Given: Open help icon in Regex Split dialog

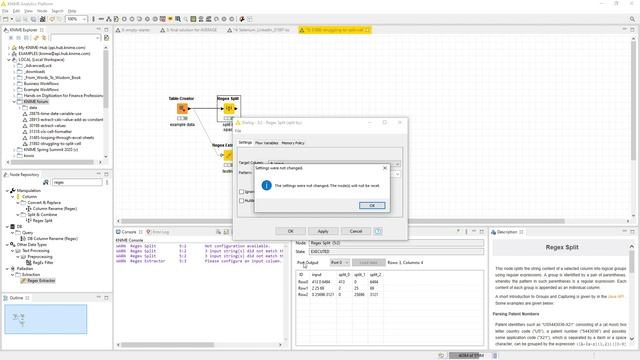Looking at the screenshot, I should 378,231.
